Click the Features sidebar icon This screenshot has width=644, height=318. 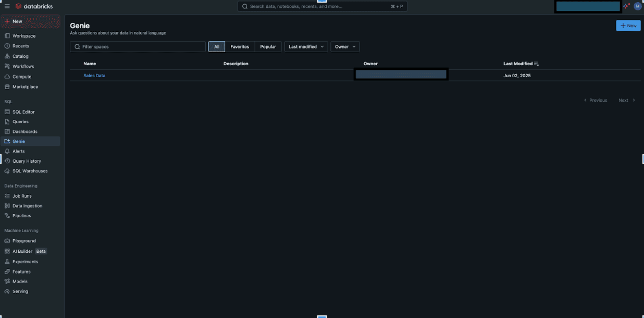coord(7,272)
